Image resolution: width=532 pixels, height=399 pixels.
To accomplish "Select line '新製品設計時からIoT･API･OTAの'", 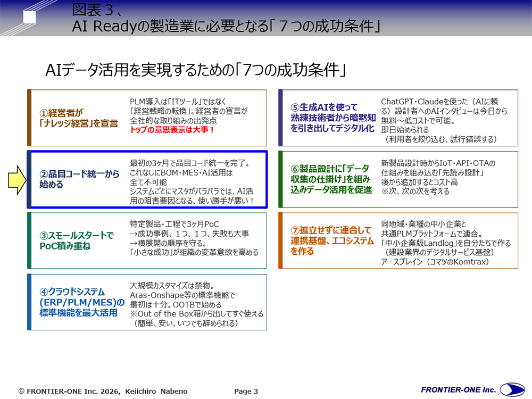I will 438,163.
